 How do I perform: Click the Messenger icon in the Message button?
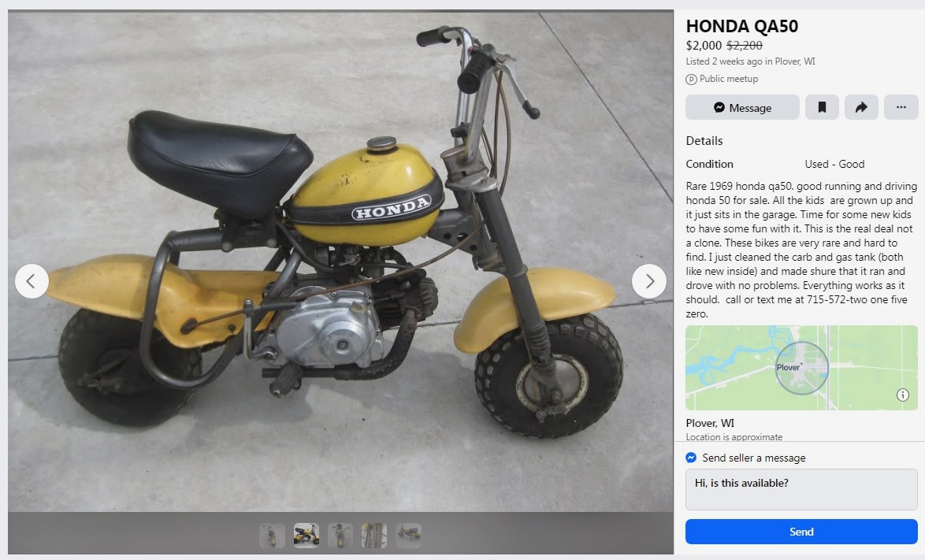(x=719, y=107)
